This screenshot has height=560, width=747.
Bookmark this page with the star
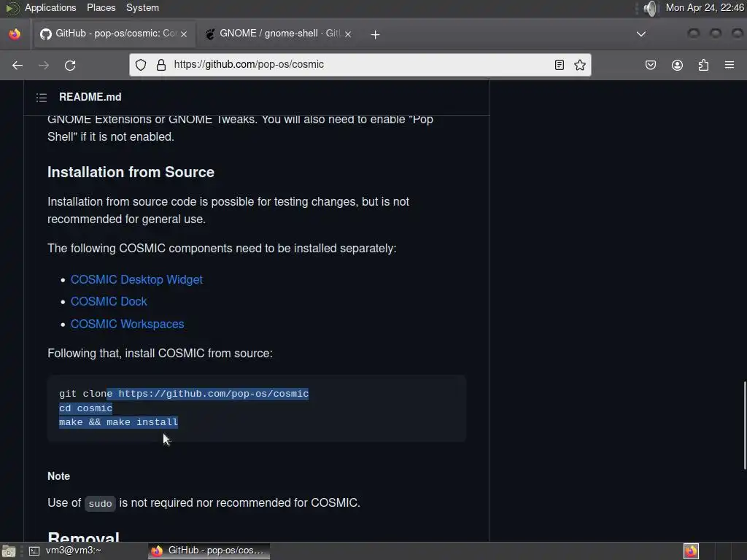click(580, 65)
